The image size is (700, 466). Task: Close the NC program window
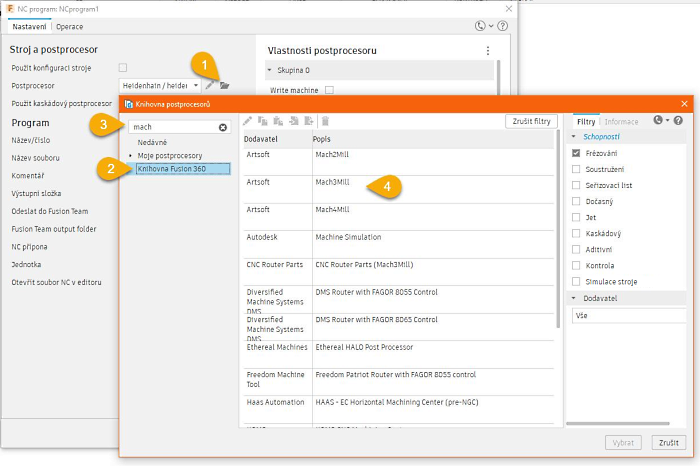point(508,8)
